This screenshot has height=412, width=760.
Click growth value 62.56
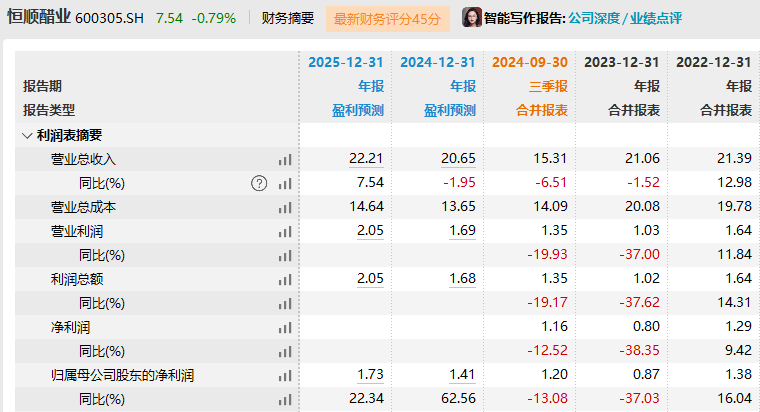pyautogui.click(x=459, y=398)
